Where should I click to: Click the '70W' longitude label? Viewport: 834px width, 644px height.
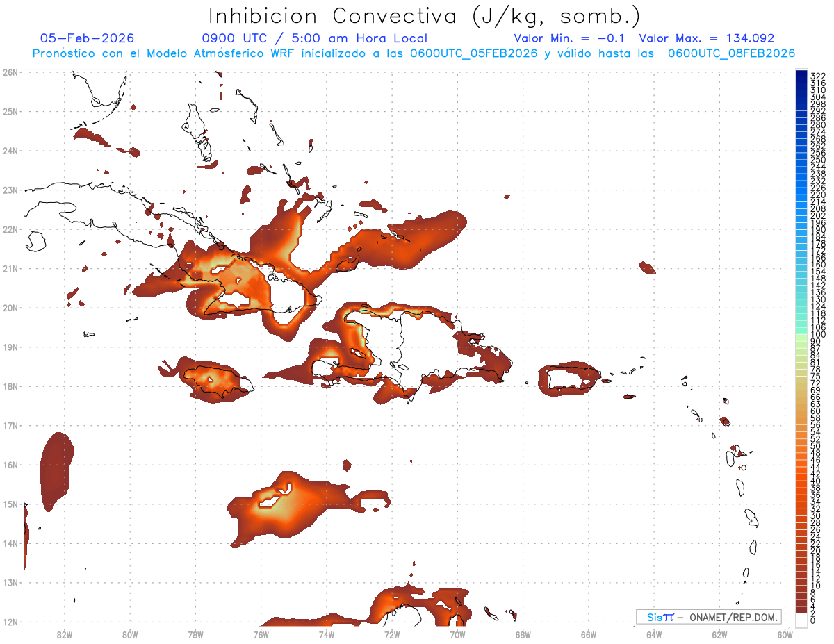point(457,634)
